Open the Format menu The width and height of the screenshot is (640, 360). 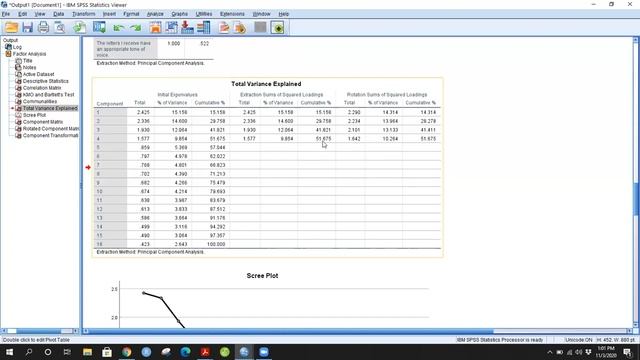pos(131,14)
